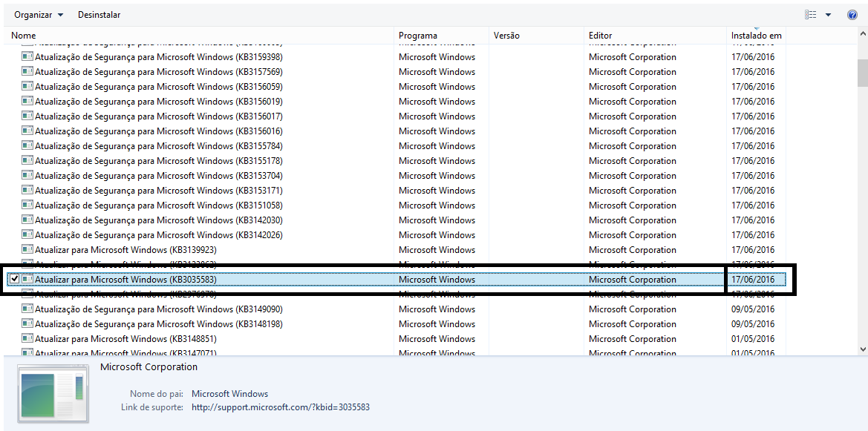Select text 'Atualizar para Microsoft Windows (KB3035583)'

(125, 280)
